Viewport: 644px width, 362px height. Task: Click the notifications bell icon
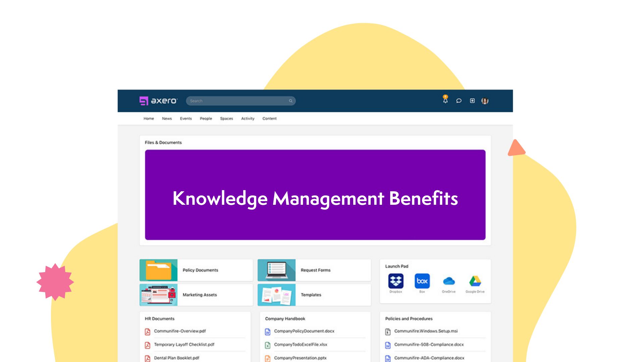click(445, 100)
